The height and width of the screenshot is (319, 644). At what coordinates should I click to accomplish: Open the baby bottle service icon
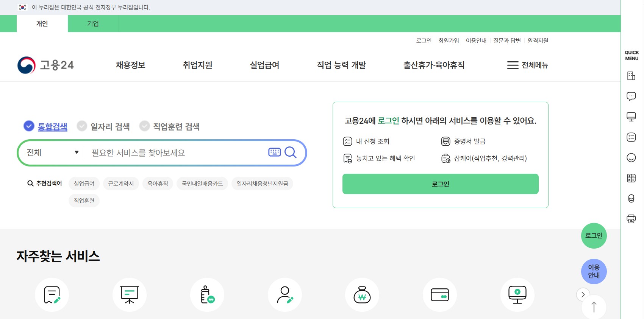[x=207, y=295]
